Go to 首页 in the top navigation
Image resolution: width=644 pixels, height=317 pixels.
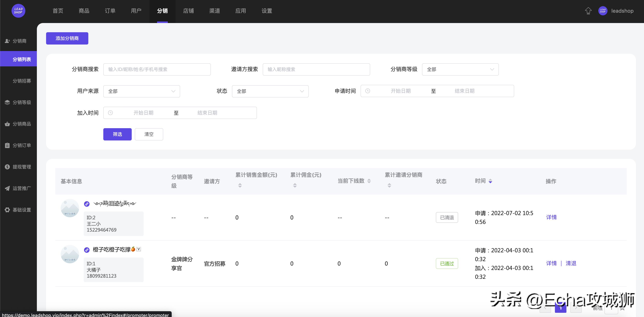pyautogui.click(x=58, y=11)
